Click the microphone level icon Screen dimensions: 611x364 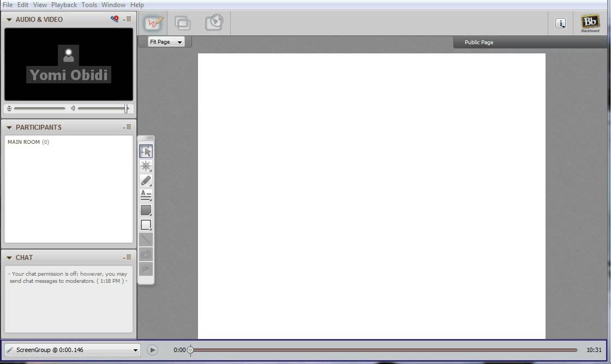9,108
